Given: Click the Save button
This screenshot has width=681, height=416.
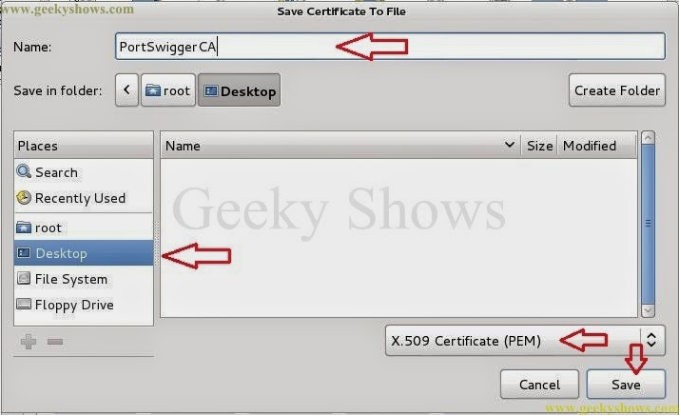Looking at the screenshot, I should (x=626, y=384).
